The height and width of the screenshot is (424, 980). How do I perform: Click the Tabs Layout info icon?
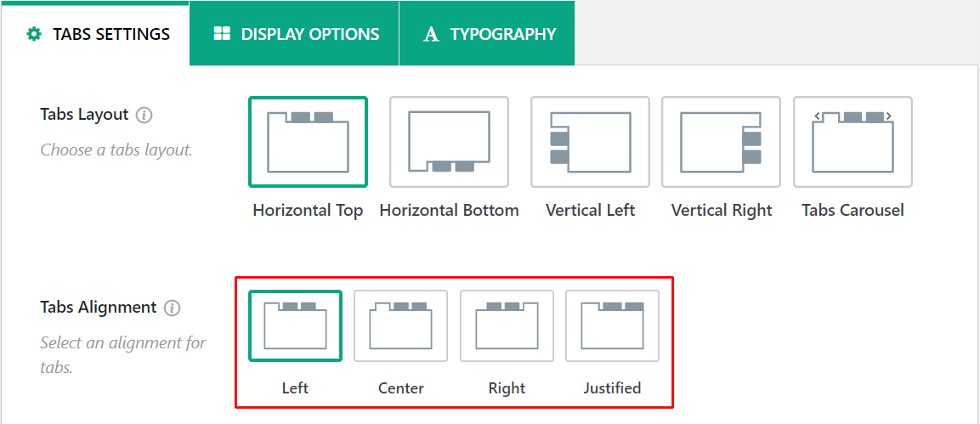144,115
